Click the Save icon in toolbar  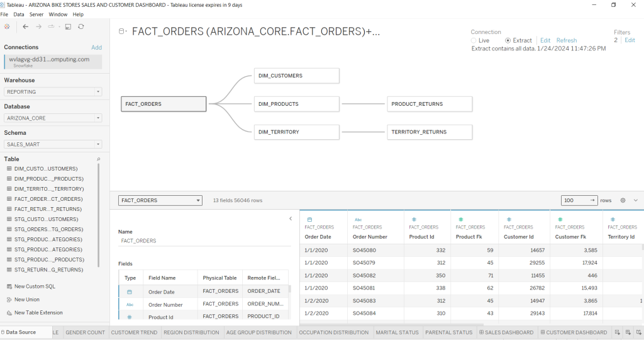point(68,26)
